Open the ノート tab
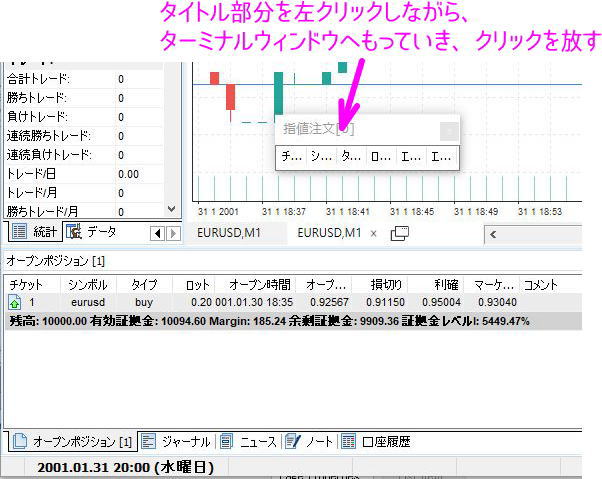 pos(310,442)
